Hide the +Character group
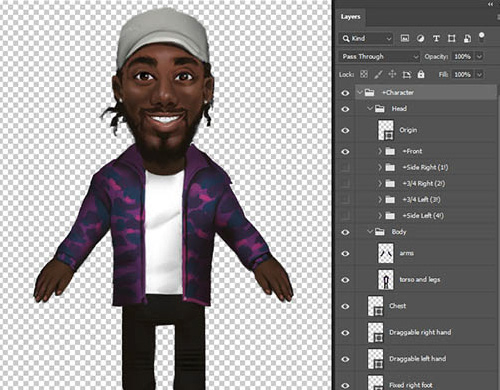The width and height of the screenshot is (500, 390). pyautogui.click(x=345, y=93)
